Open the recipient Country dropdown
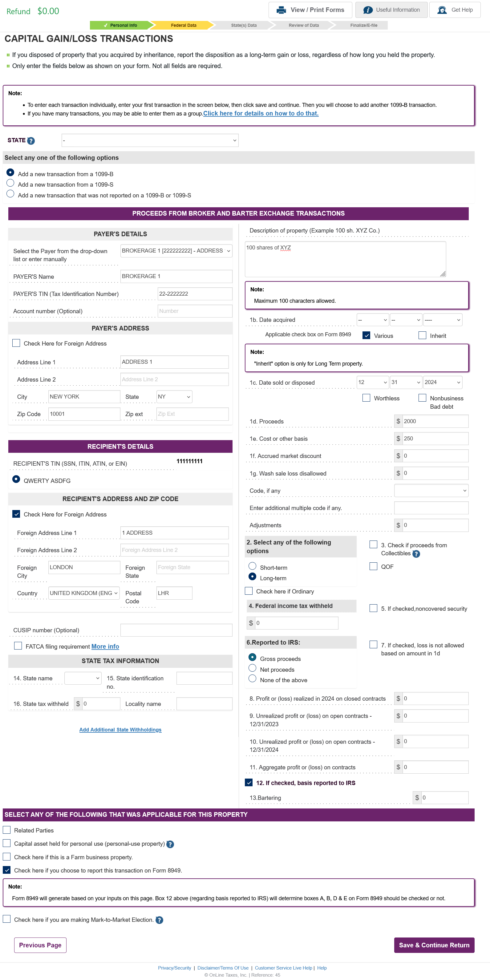This screenshot has height=980, width=490. point(84,593)
